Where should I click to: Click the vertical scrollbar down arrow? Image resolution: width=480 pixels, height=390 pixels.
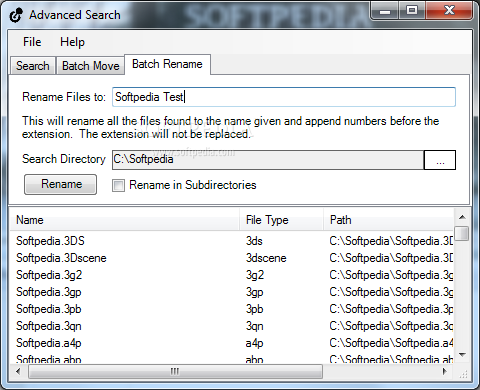coord(462,355)
